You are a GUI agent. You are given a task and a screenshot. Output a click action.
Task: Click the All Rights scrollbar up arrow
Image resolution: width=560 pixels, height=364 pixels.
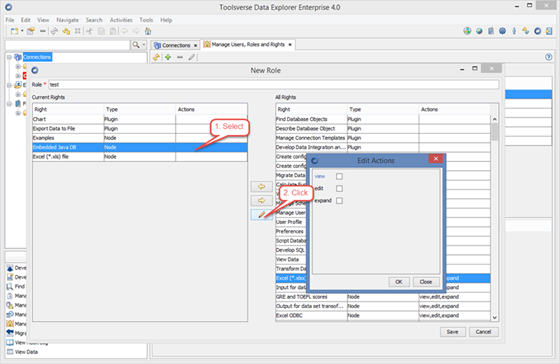click(x=495, y=119)
